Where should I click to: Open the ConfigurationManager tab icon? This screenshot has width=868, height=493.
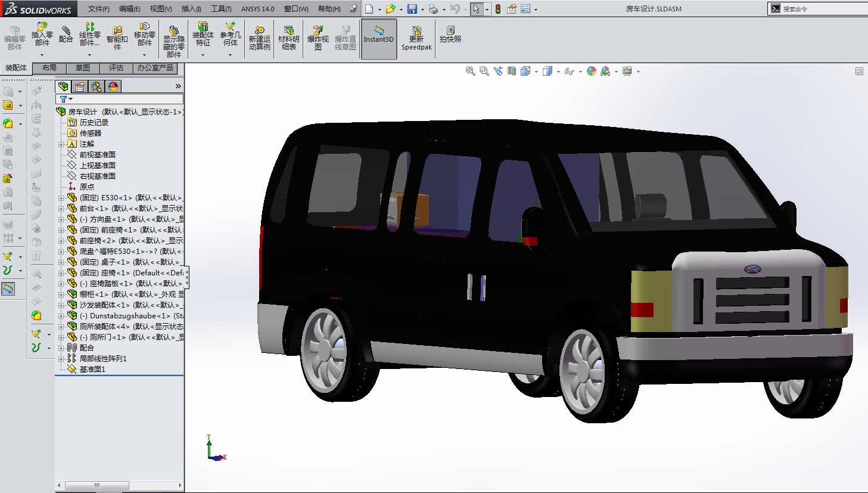point(97,86)
